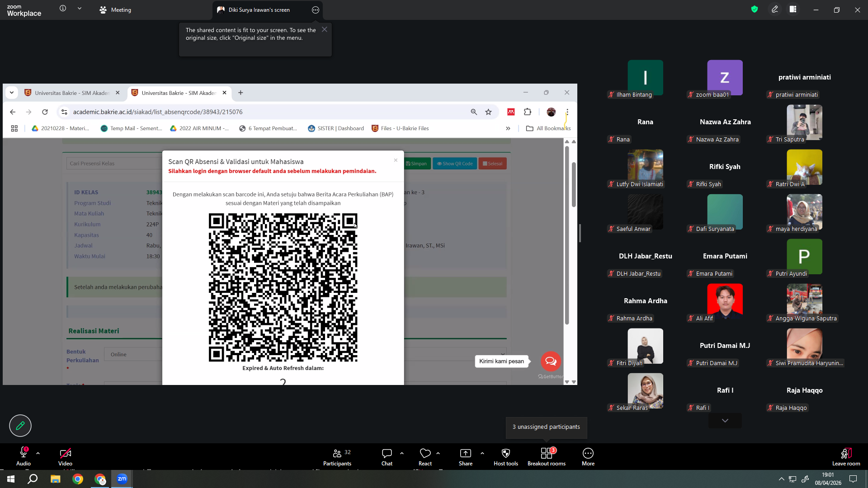This screenshot has width=868, height=488.
Task: Open Breakout rooms
Action: (x=547, y=456)
